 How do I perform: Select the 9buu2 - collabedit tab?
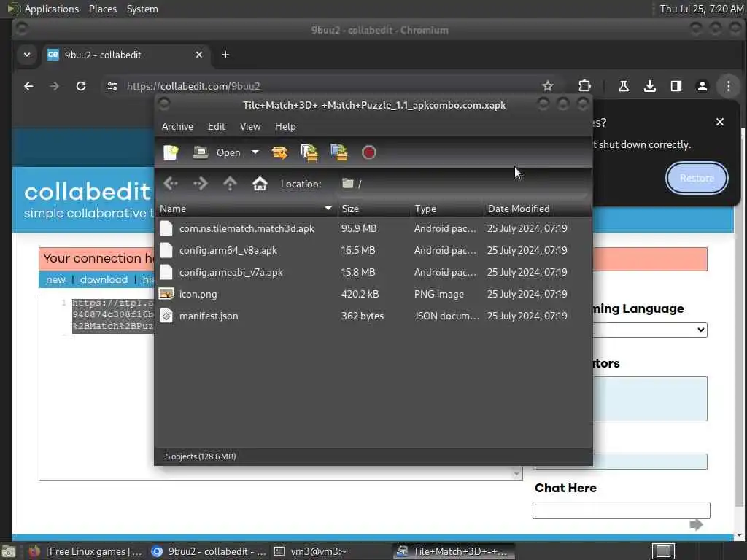(125, 55)
